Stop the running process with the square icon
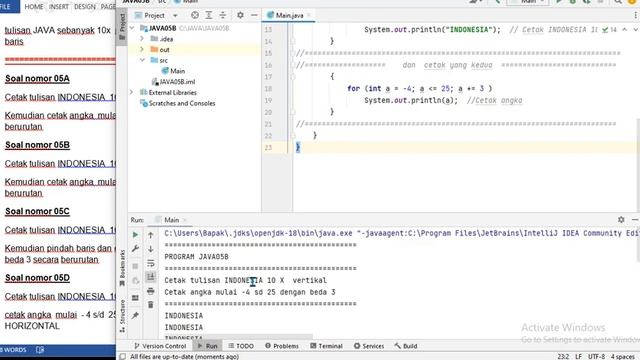640x360 pixels. pos(136,266)
